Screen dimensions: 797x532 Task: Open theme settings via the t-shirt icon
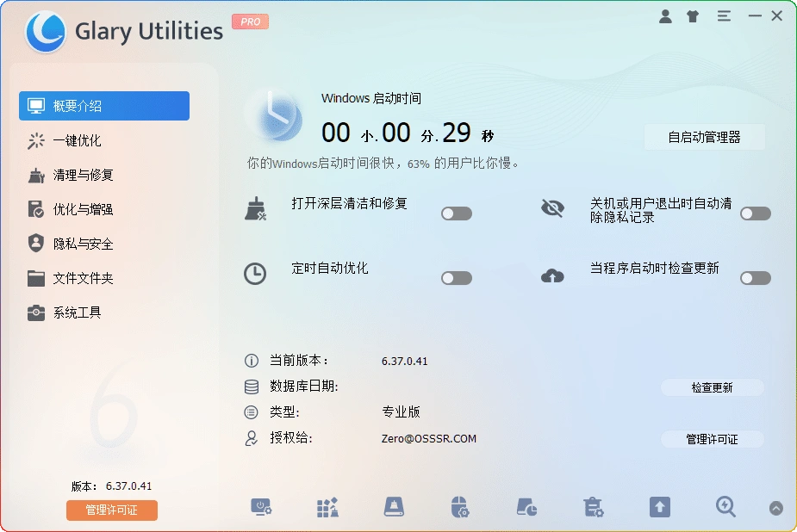click(693, 15)
